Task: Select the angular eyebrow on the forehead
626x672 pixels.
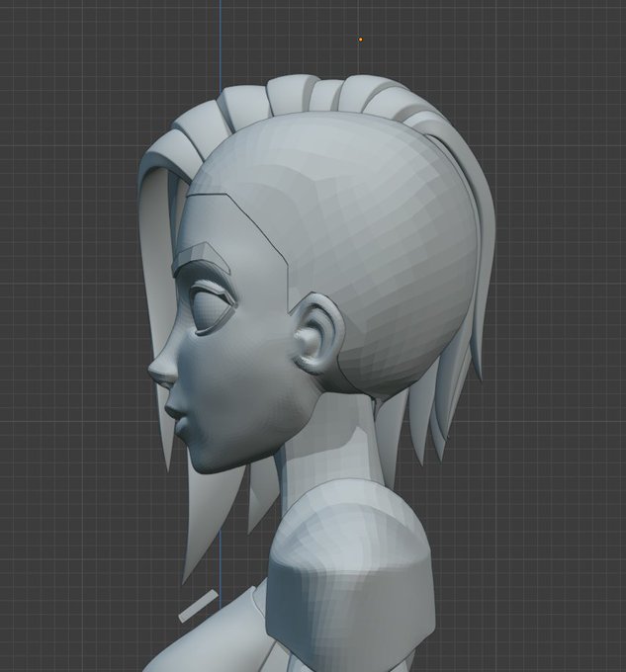Action: (201, 257)
